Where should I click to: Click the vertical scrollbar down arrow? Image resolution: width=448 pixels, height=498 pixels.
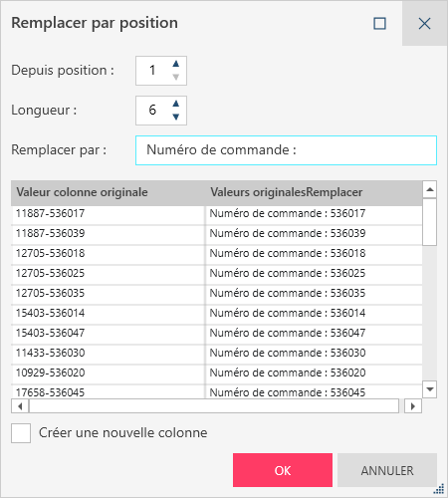tap(430, 389)
